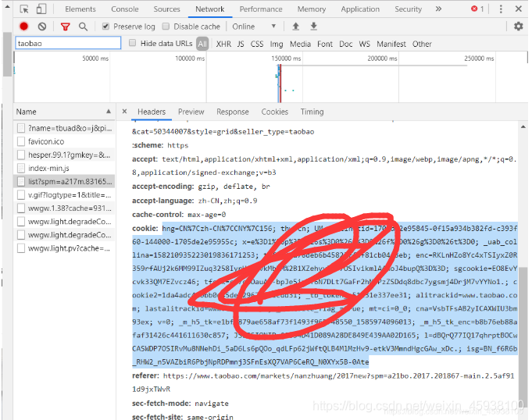Open the network search magnifier
532x420 pixels.
(83, 27)
